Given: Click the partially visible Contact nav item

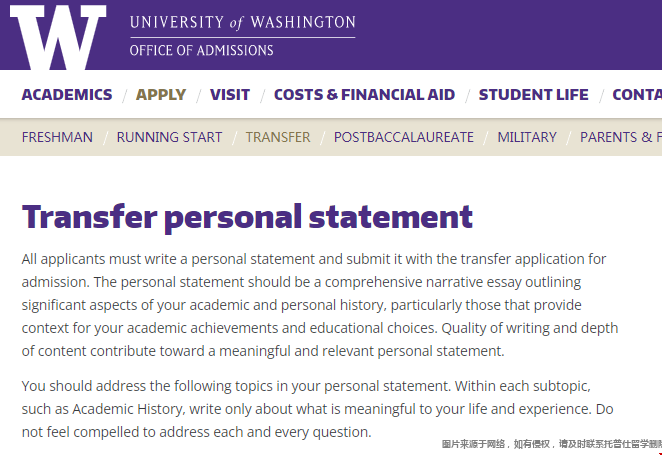Looking at the screenshot, I should click(636, 95).
